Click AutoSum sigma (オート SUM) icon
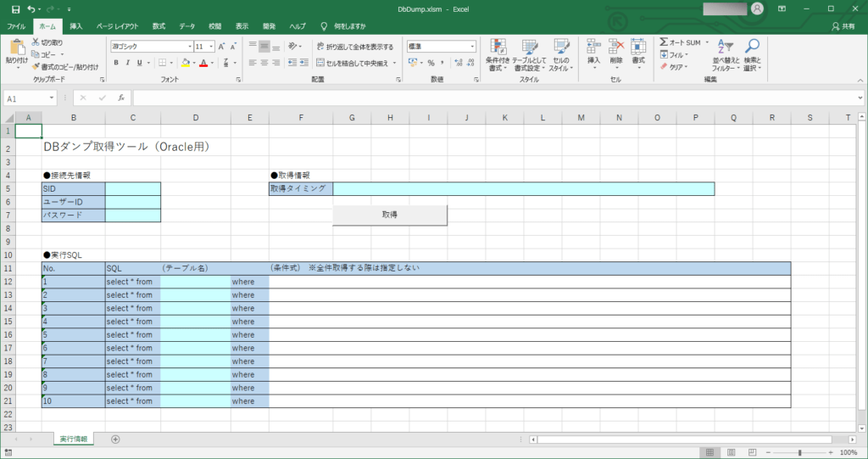This screenshot has height=459, width=868. pos(664,42)
